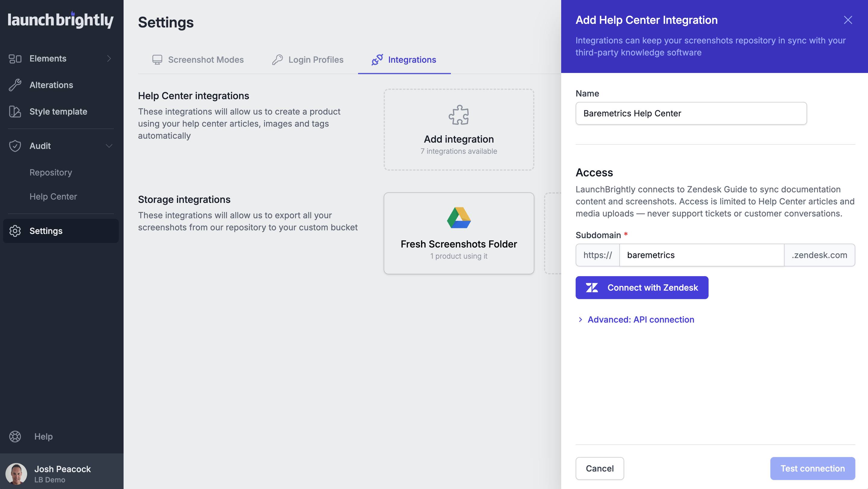Click the 'Access' section heading
868x489 pixels.
594,172
